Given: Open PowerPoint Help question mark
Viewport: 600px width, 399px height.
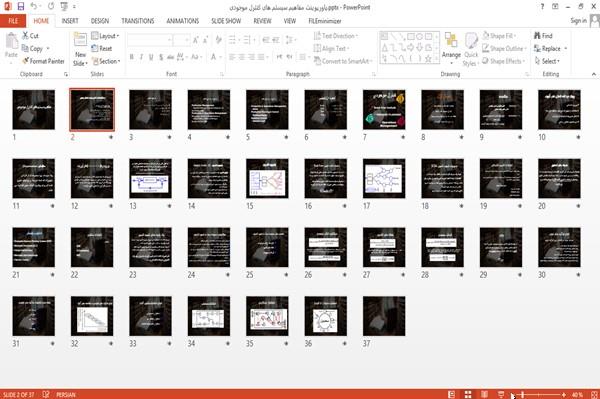Looking at the screenshot, I should click(542, 7).
